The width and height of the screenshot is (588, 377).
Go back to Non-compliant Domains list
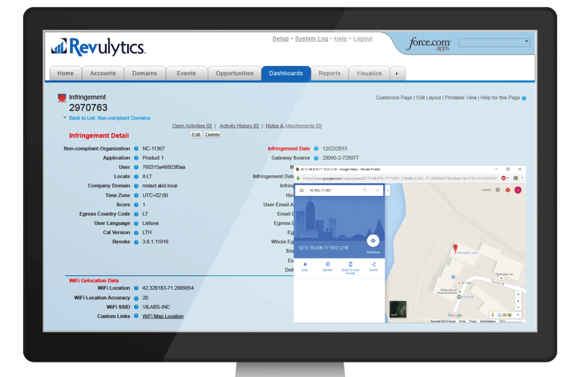pyautogui.click(x=109, y=118)
